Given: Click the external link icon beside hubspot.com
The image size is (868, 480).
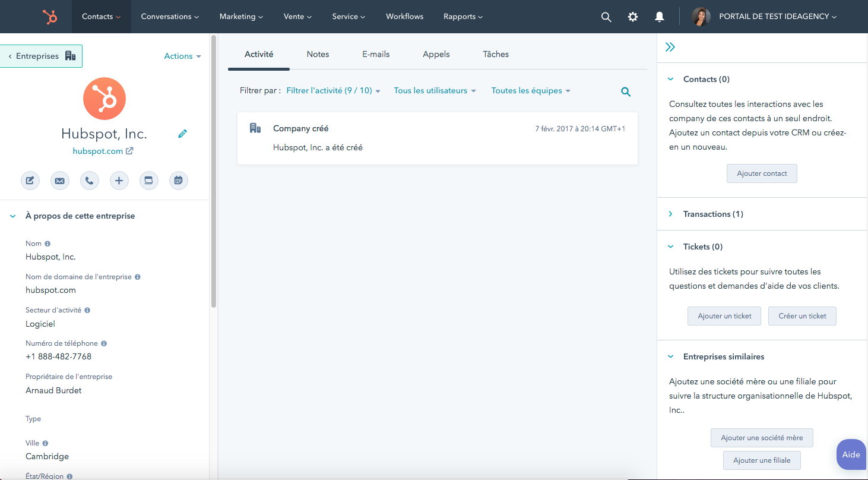Looking at the screenshot, I should [129, 151].
